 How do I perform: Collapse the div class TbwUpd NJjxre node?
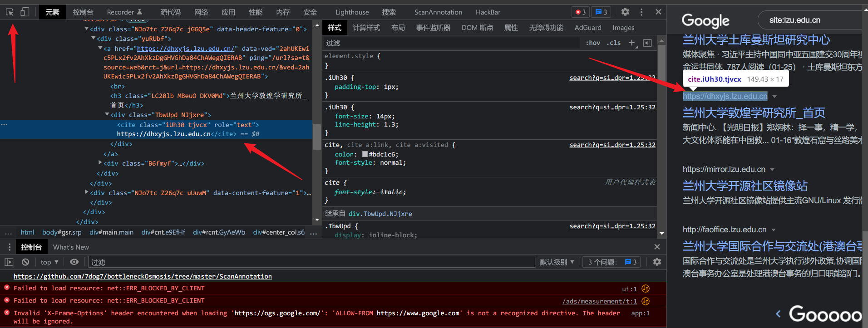point(107,115)
